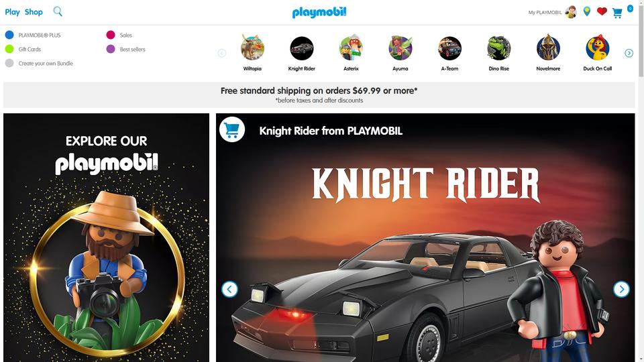
Task: Advance hero banner with right arrow
Action: pyautogui.click(x=621, y=290)
